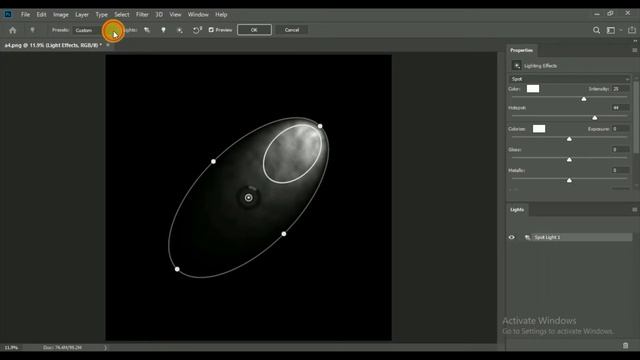The width and height of the screenshot is (640, 360).
Task: Click the Gloss value field
Action: click(x=620, y=149)
